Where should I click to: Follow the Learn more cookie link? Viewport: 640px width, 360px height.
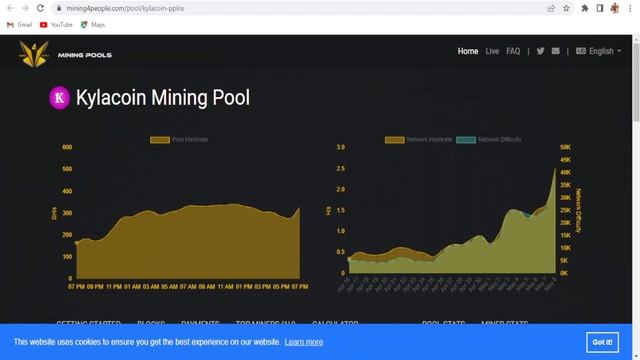[x=304, y=342]
